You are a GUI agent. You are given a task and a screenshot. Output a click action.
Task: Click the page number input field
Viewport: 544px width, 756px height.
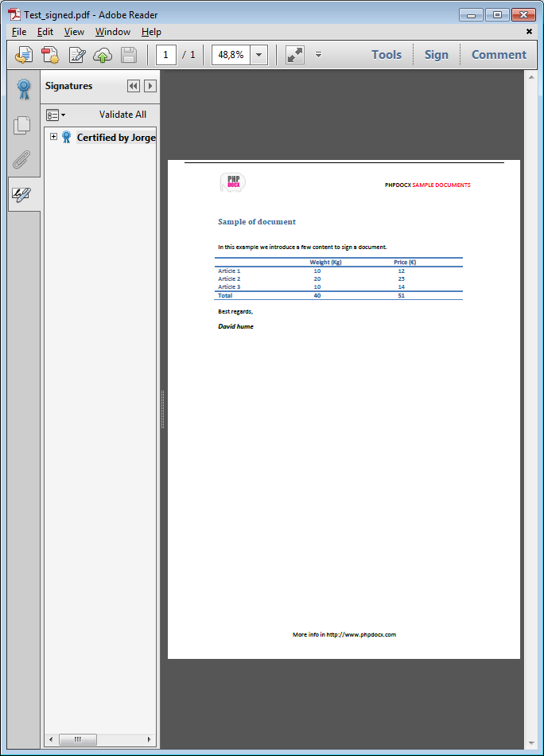coord(166,55)
